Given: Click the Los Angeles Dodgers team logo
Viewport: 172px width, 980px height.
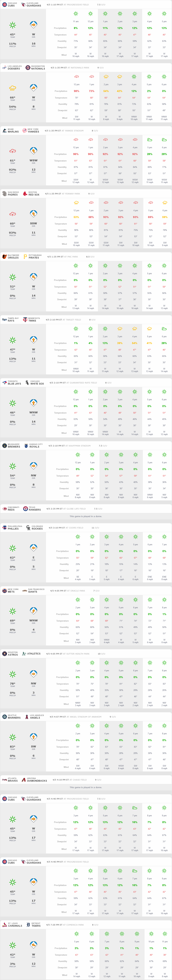Looking at the screenshot, I should tap(5, 67).
